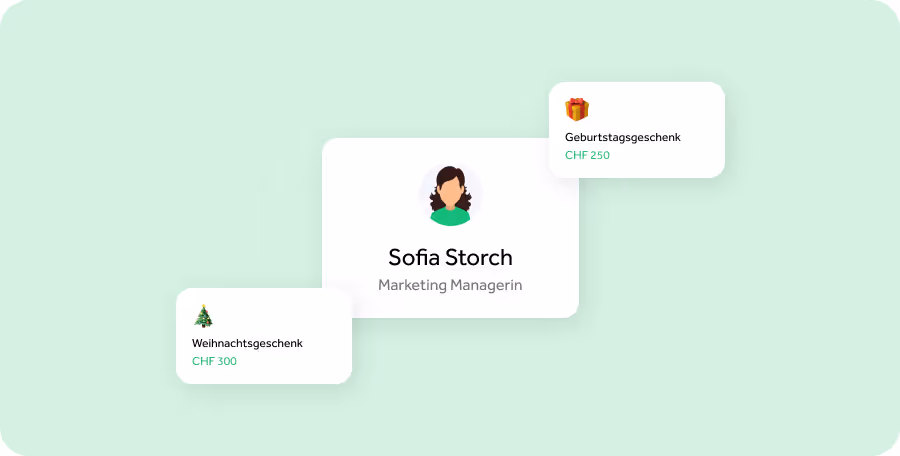Screen dimensions: 900x456
Task: Click the Christmas tree icon
Action: pos(203,316)
